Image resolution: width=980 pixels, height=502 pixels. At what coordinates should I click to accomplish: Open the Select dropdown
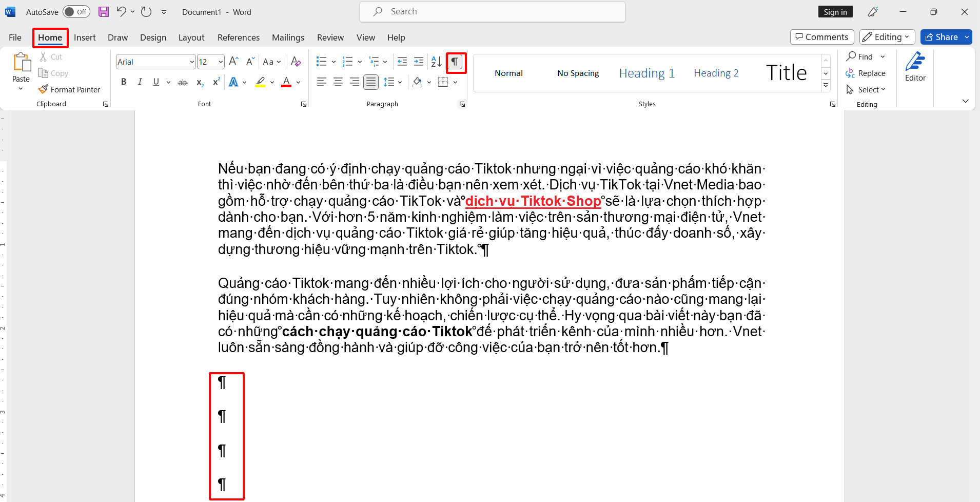866,90
